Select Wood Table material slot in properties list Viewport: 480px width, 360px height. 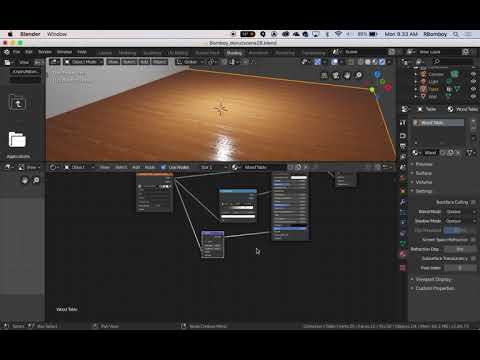[x=438, y=123]
